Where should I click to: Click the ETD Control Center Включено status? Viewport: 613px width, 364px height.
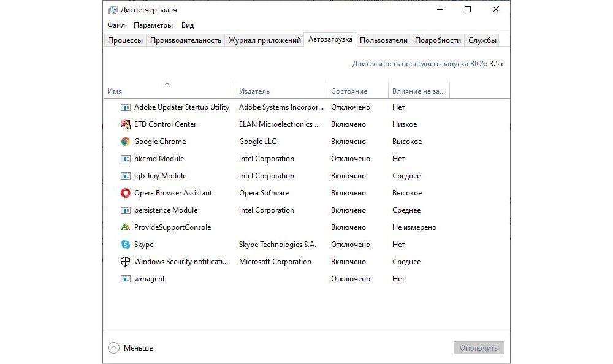[348, 124]
